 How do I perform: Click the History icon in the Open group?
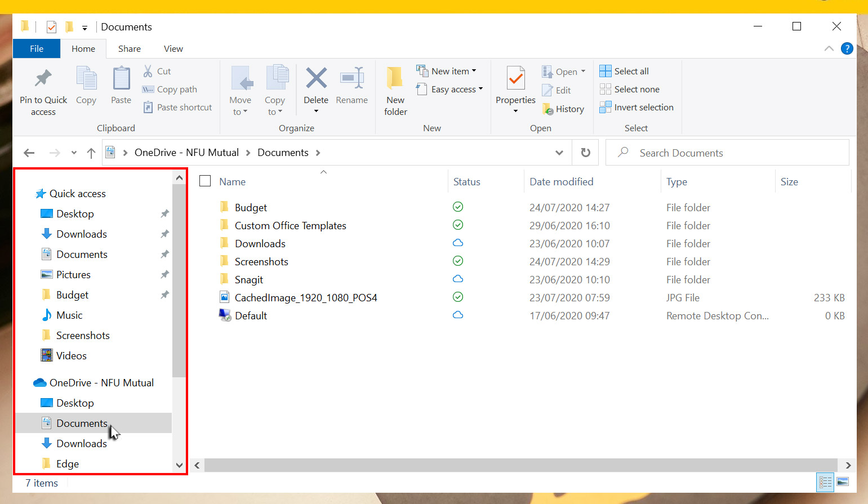tap(547, 109)
